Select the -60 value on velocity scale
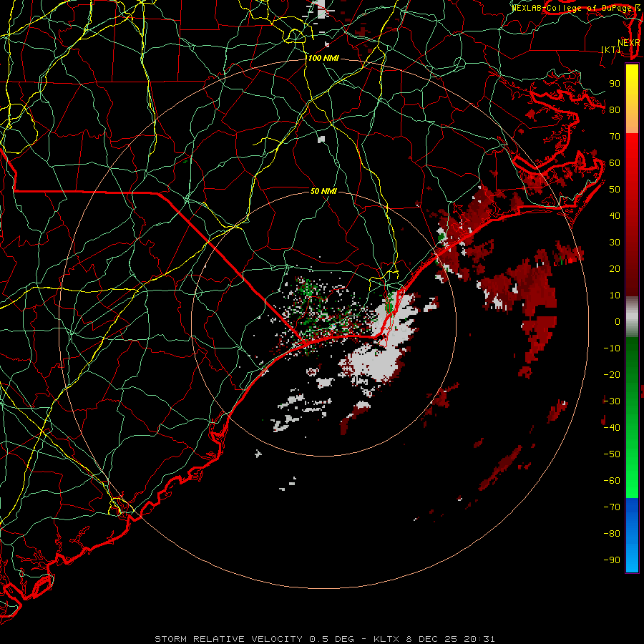This screenshot has height=644, width=644. coord(612,481)
